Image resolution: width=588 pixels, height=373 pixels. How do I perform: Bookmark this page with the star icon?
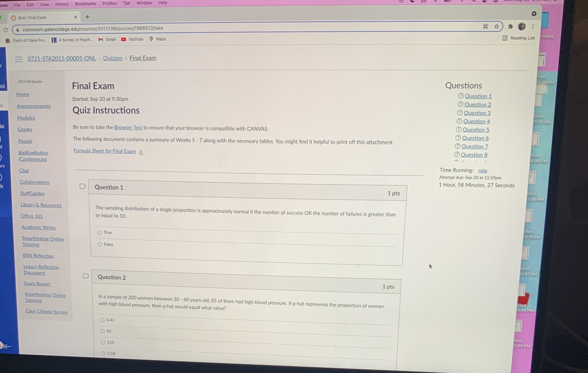(496, 27)
